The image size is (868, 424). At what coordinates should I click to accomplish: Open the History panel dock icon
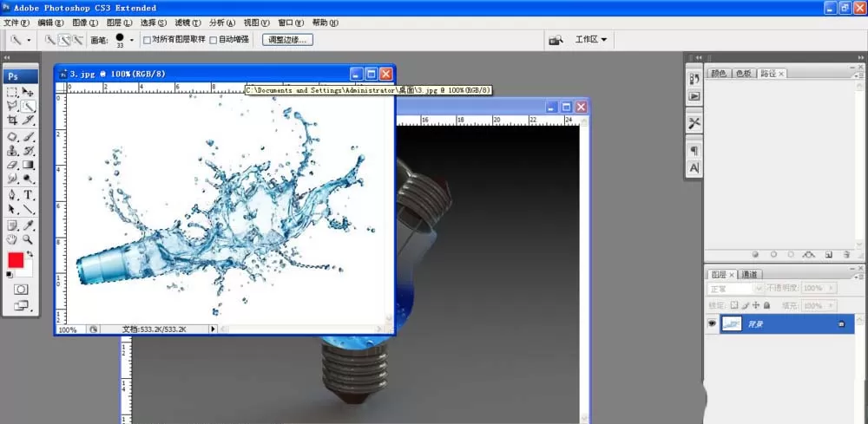(x=694, y=79)
